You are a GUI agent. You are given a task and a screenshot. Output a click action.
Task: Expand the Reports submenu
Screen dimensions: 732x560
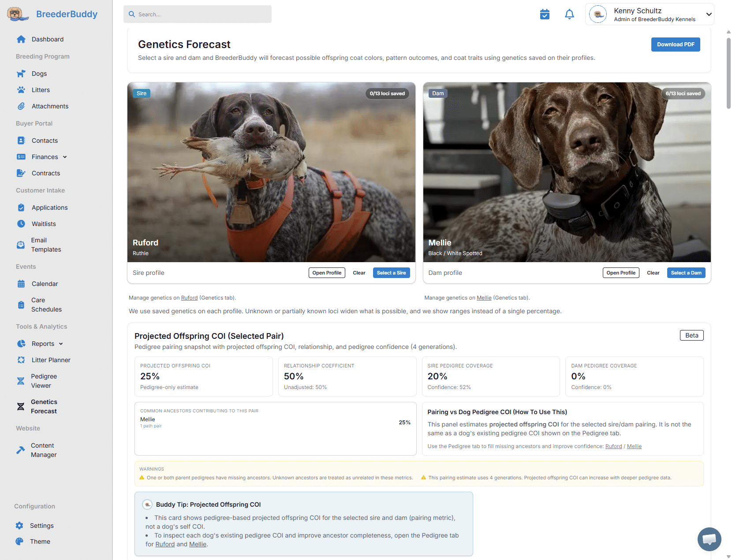pos(61,344)
